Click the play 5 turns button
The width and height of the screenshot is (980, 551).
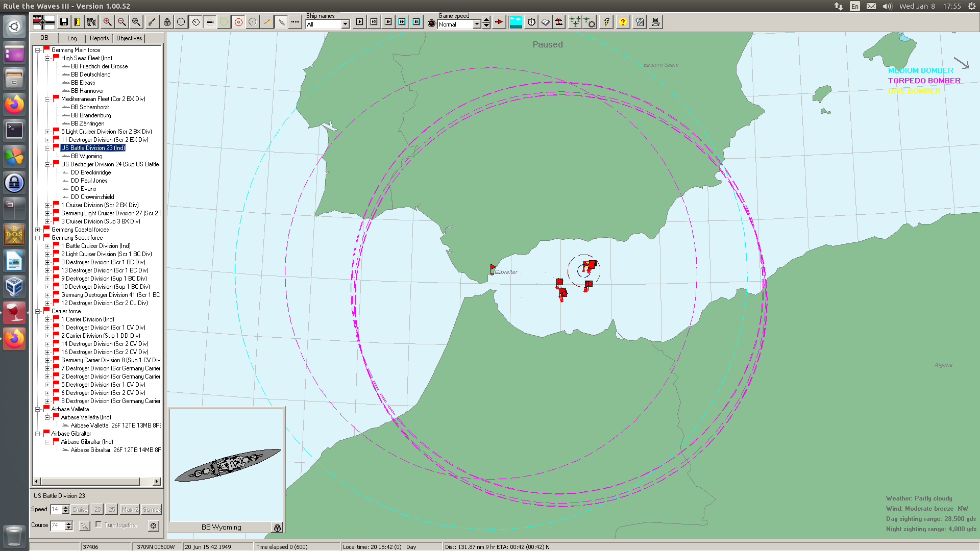tap(374, 22)
